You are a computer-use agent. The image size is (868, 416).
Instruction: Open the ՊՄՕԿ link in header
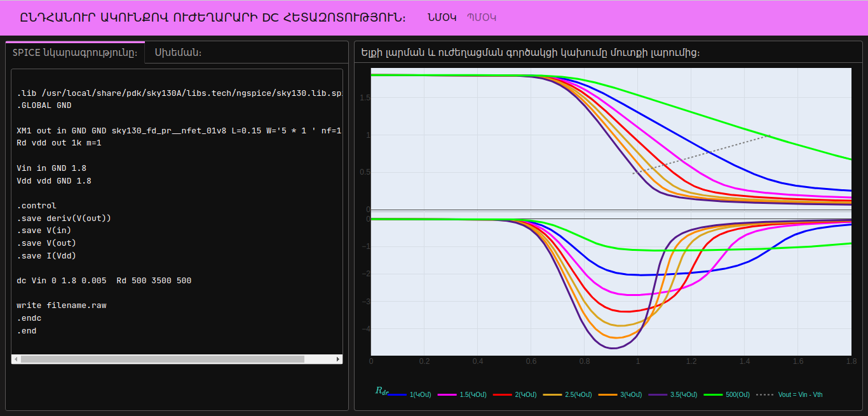click(482, 18)
